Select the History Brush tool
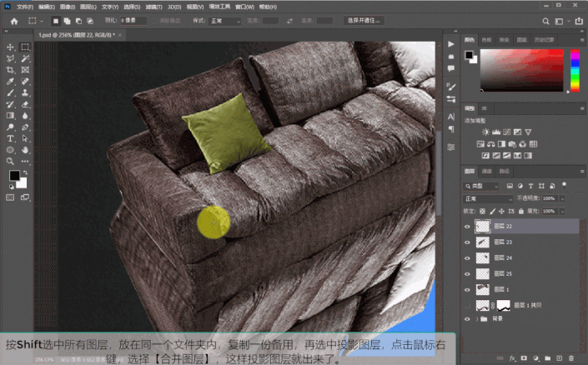This screenshot has height=365, width=588. [10, 104]
